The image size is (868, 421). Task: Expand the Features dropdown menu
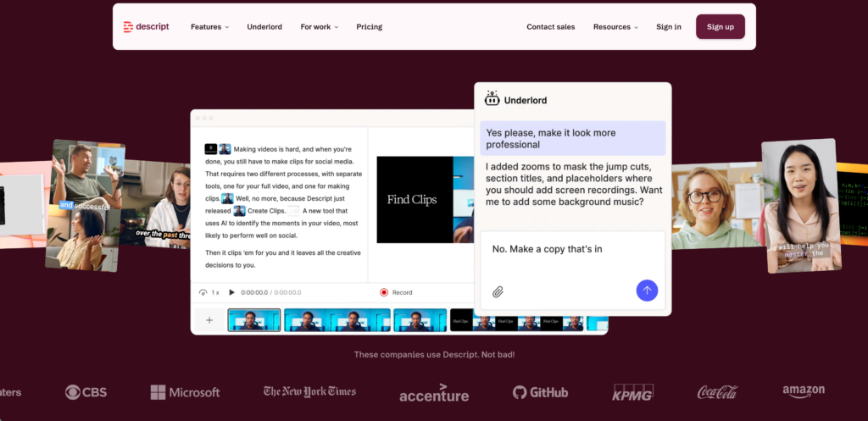point(209,26)
